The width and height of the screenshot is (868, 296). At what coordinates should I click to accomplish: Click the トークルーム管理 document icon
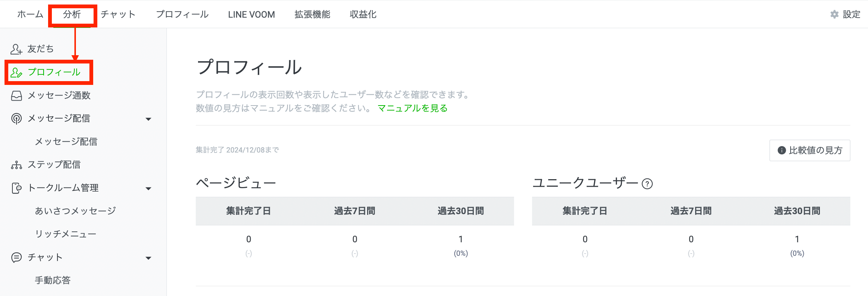[x=16, y=188]
